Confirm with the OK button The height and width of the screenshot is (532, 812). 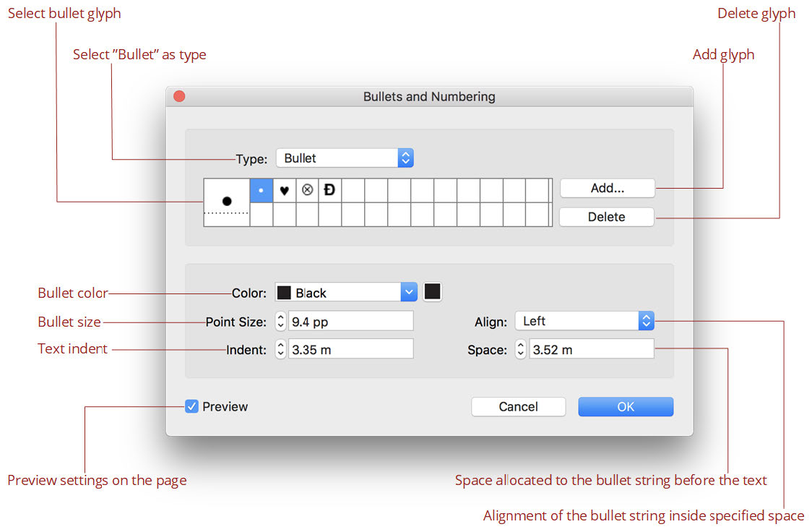pos(626,406)
